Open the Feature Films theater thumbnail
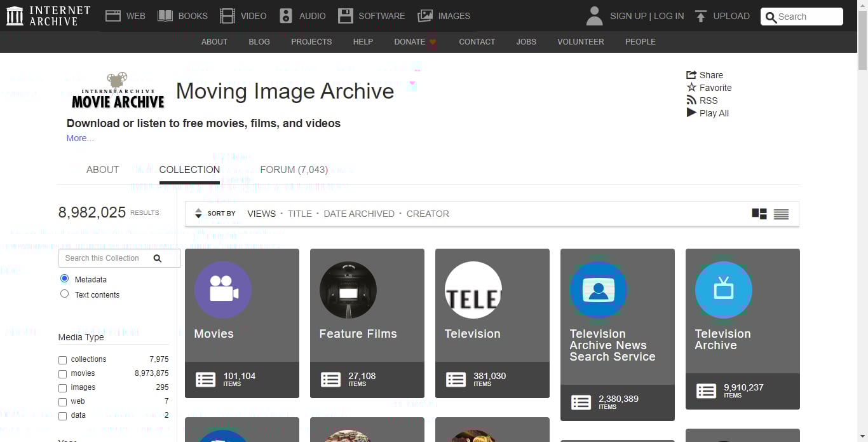Image resolution: width=868 pixels, height=442 pixels. pos(348,290)
